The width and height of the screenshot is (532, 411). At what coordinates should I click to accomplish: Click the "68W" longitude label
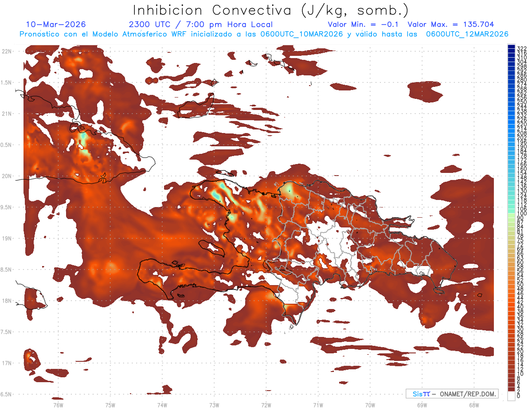tap(474, 405)
